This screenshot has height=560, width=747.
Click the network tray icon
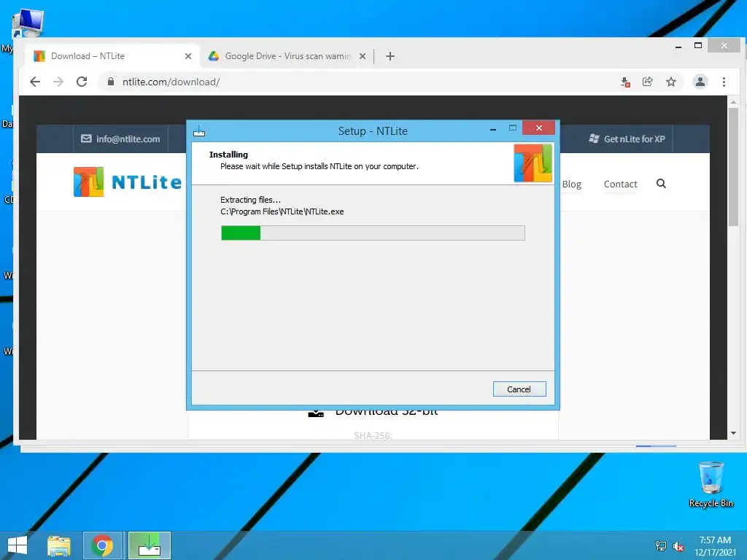(661, 546)
